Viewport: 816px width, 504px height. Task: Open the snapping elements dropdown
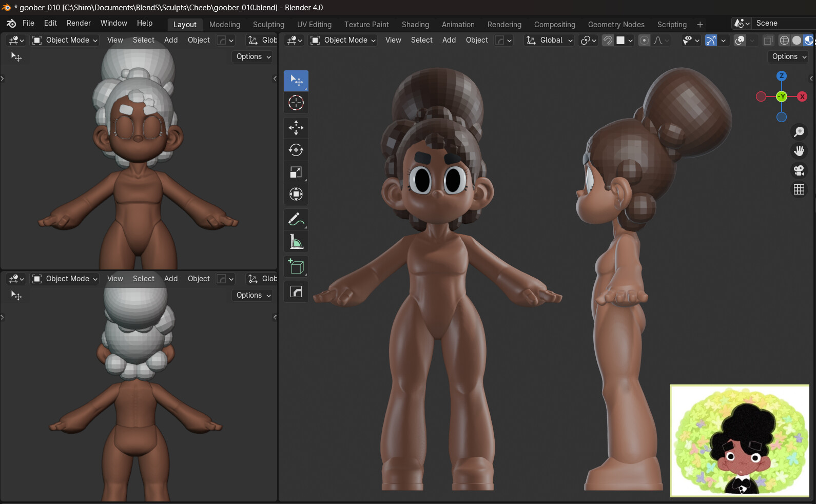[625, 40]
